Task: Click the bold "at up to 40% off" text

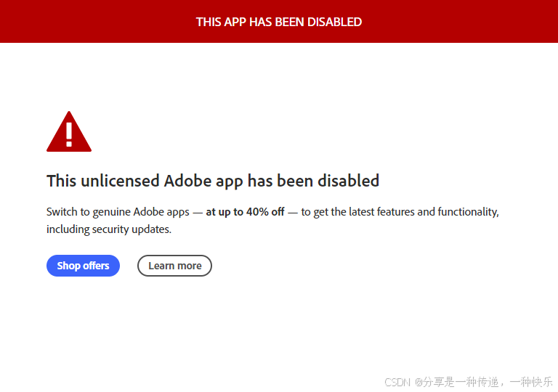Action: 245,212
